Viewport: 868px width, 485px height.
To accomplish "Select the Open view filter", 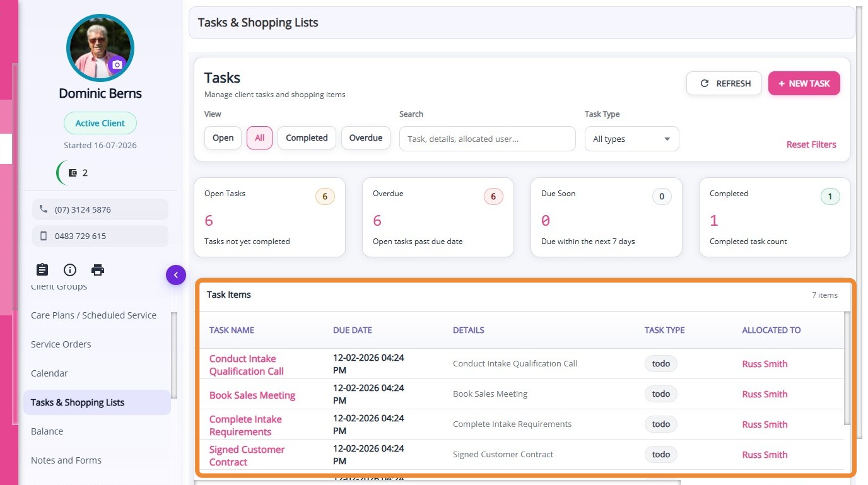I will (223, 138).
